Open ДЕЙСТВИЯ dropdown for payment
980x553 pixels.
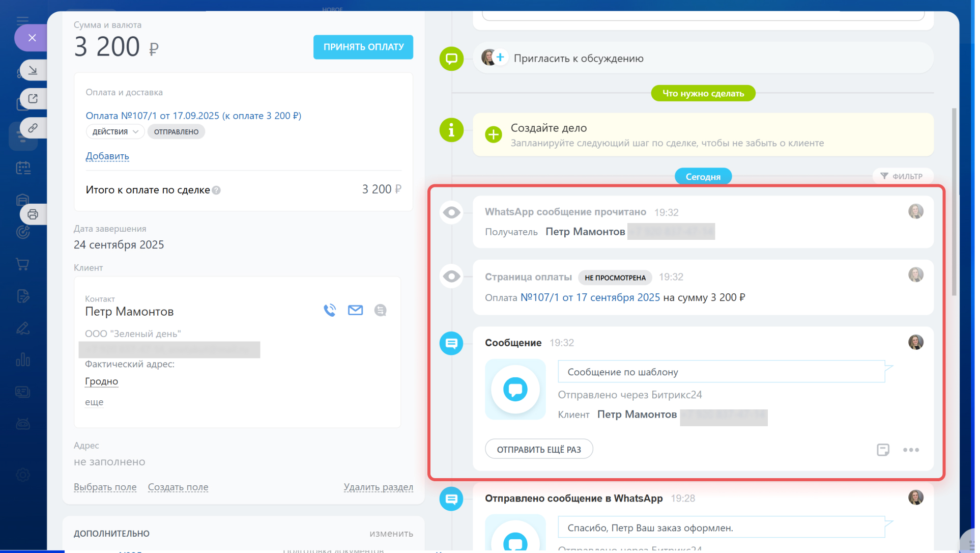115,132
